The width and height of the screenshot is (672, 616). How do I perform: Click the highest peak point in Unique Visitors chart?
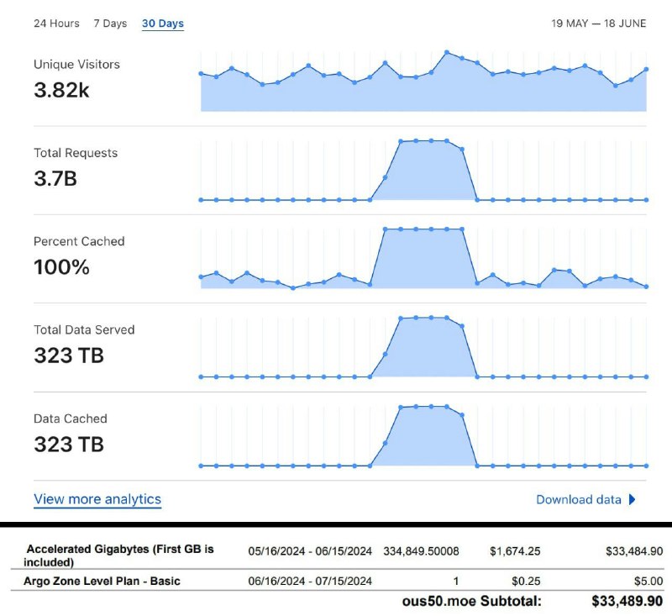pos(447,52)
